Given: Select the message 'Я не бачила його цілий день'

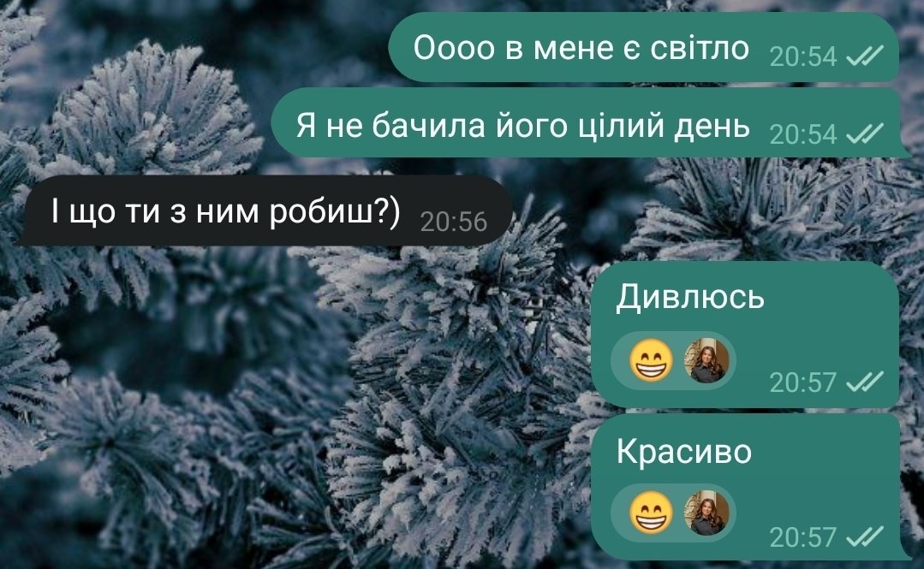Looking at the screenshot, I should click(x=522, y=126).
